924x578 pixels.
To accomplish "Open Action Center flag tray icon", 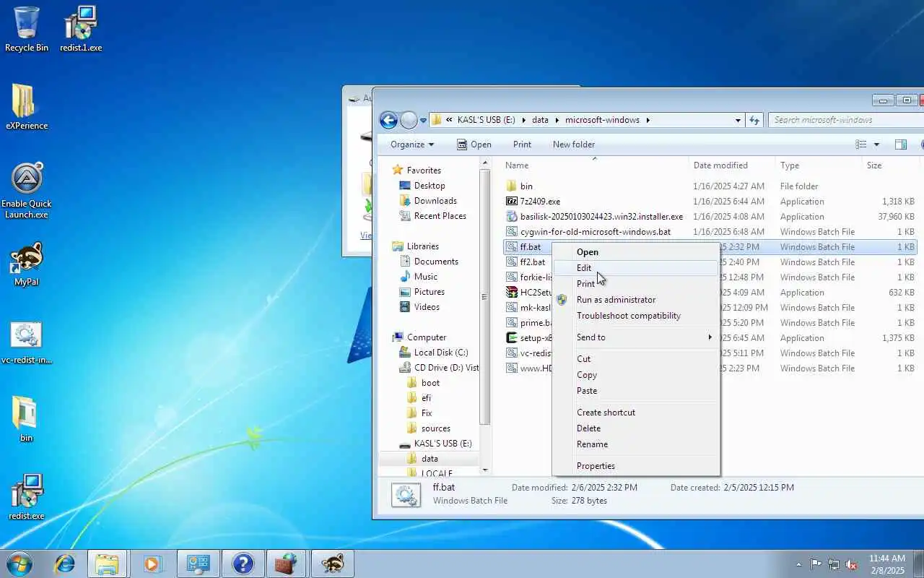I will pyautogui.click(x=816, y=564).
